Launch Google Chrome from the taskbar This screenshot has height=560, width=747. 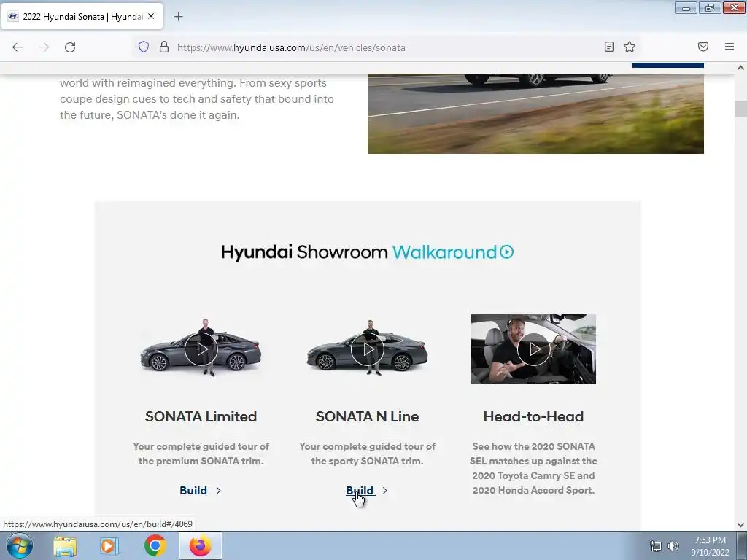pos(155,545)
